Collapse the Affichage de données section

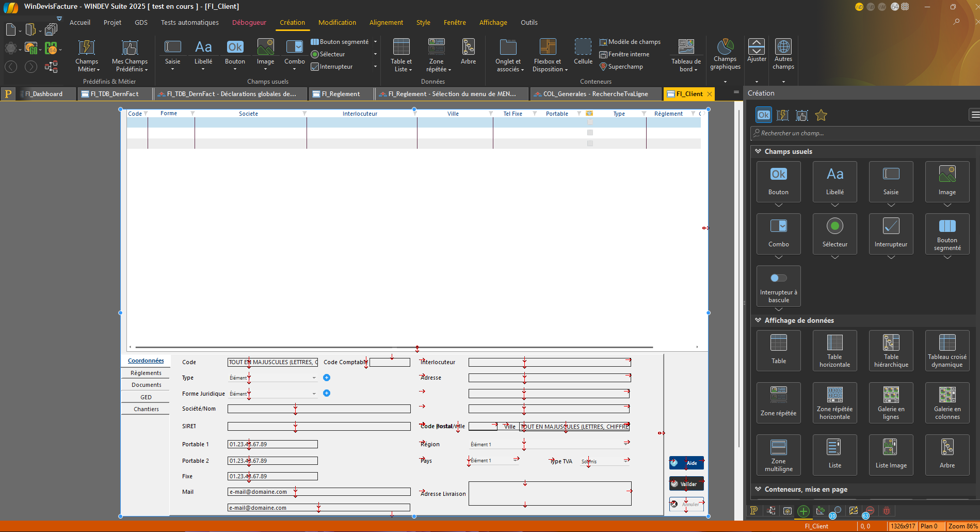(758, 320)
